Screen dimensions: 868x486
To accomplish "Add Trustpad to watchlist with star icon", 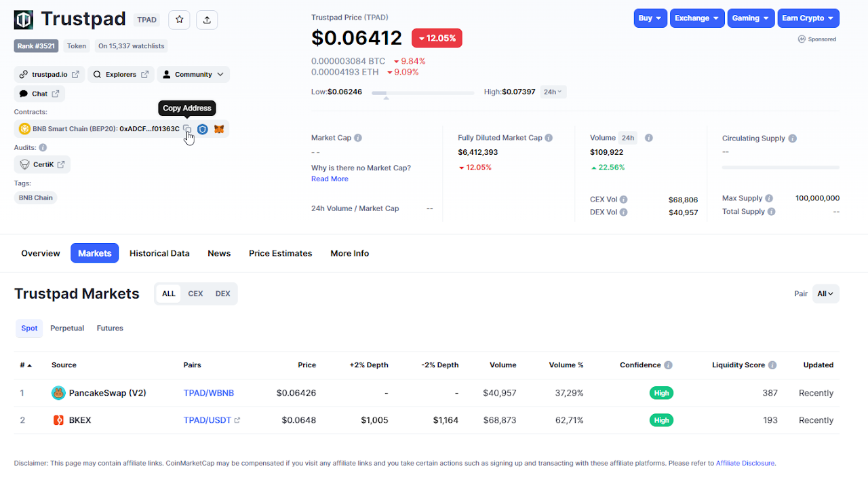I will [x=180, y=20].
